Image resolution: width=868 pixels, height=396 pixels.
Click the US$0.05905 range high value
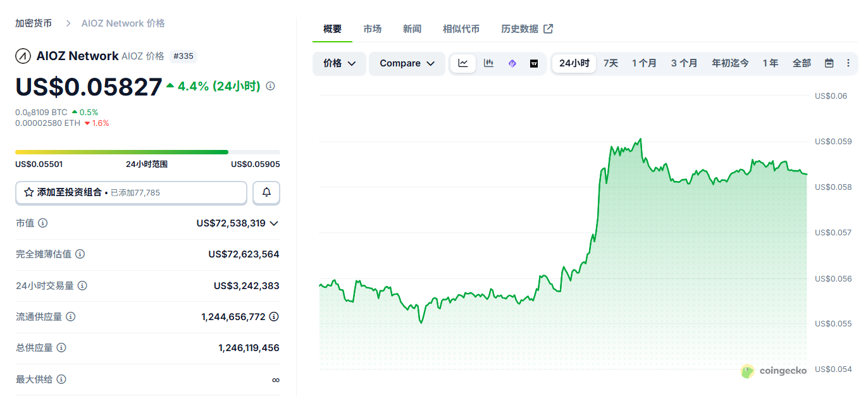tap(256, 164)
